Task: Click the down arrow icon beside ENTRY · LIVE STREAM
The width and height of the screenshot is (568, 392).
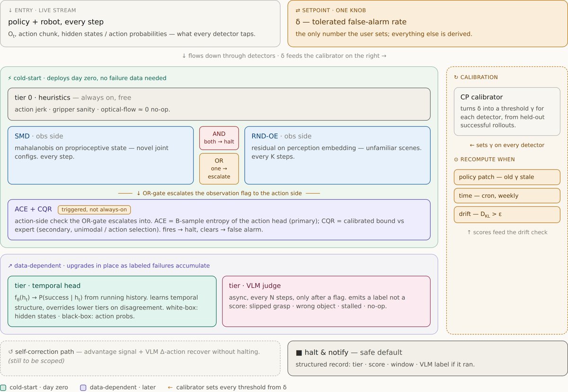Action: (10, 10)
